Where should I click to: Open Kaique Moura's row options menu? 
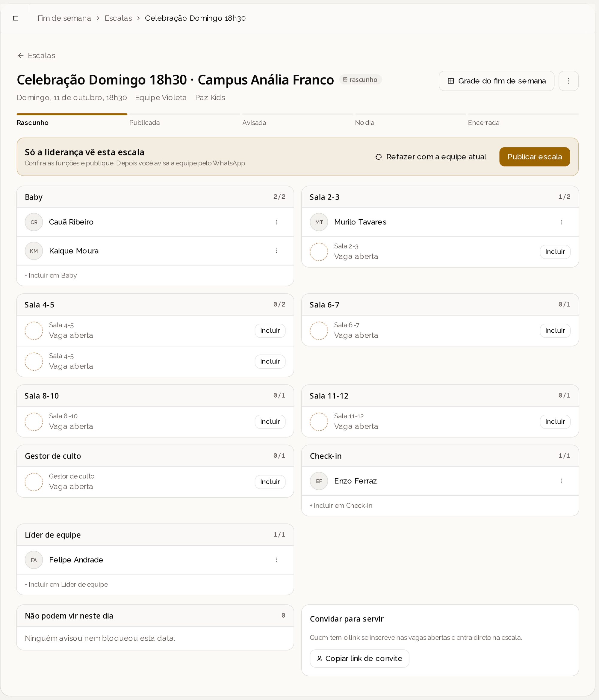point(276,251)
